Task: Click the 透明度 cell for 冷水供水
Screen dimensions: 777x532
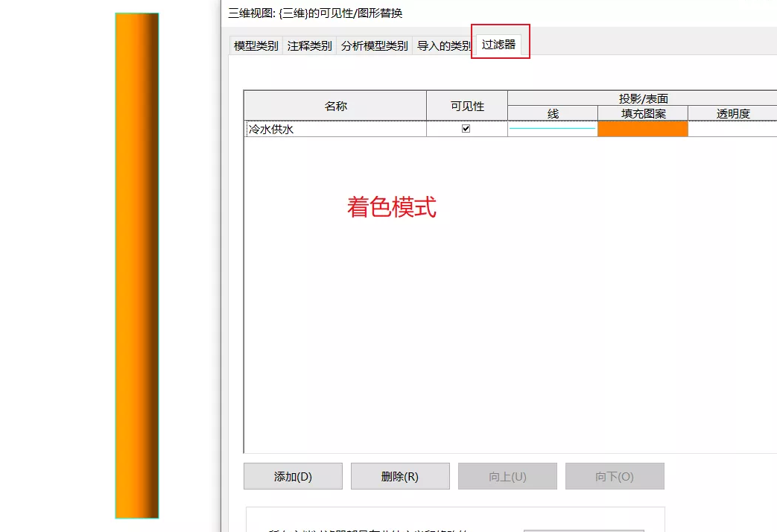Action: click(732, 129)
